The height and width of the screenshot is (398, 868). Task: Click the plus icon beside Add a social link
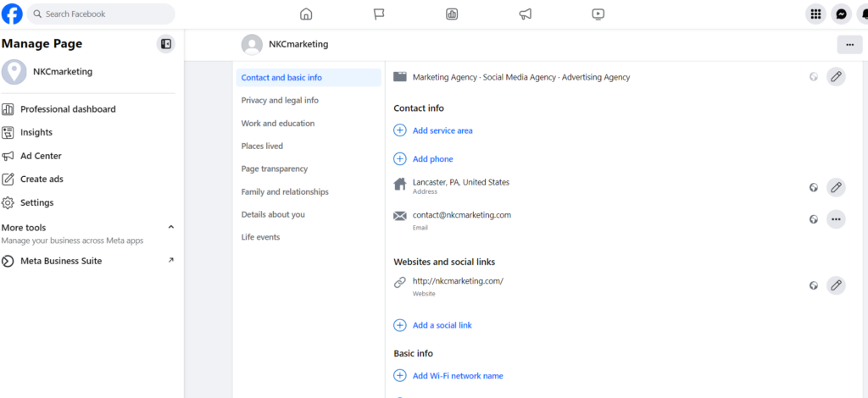point(400,325)
